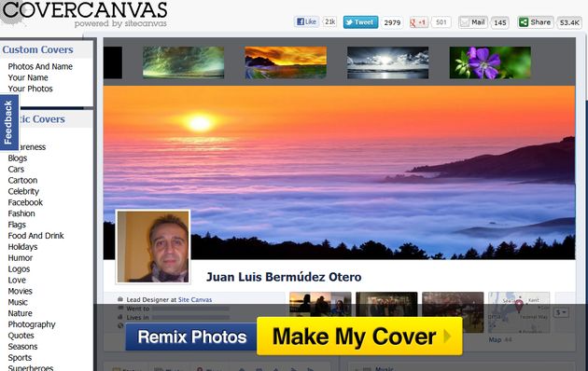
Task: Click the tweet count 2979
Action: click(x=392, y=22)
